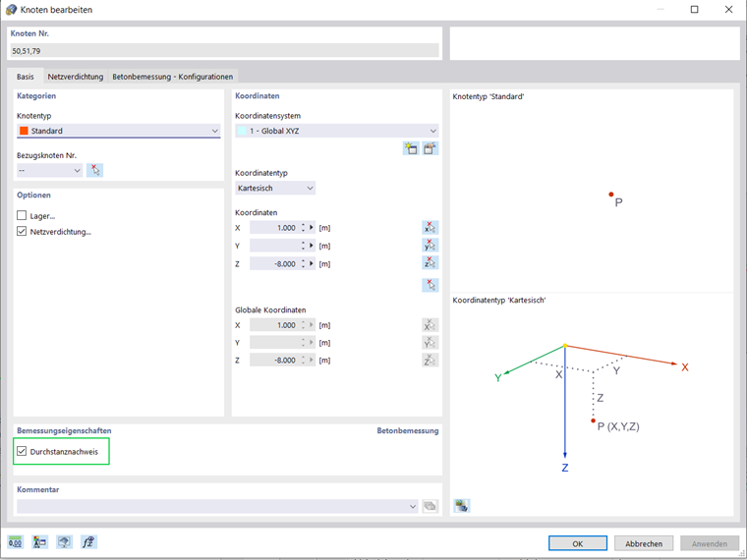Click the Z coordinate input field
The height and width of the screenshot is (560, 747).
pyautogui.click(x=274, y=263)
